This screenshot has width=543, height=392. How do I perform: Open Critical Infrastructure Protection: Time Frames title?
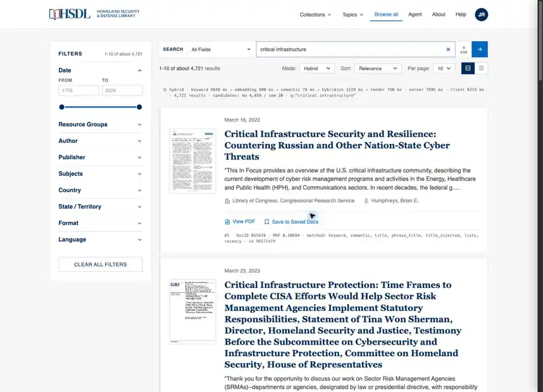343,324
